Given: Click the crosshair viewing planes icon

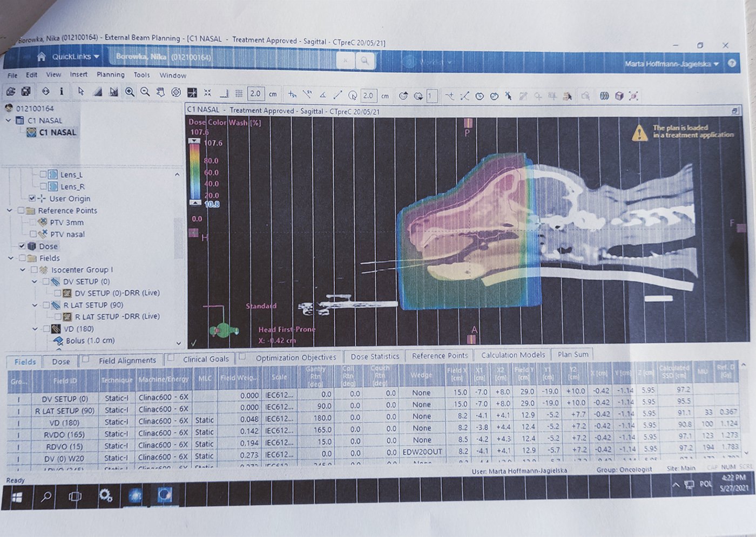Looking at the screenshot, I should coord(192,93).
